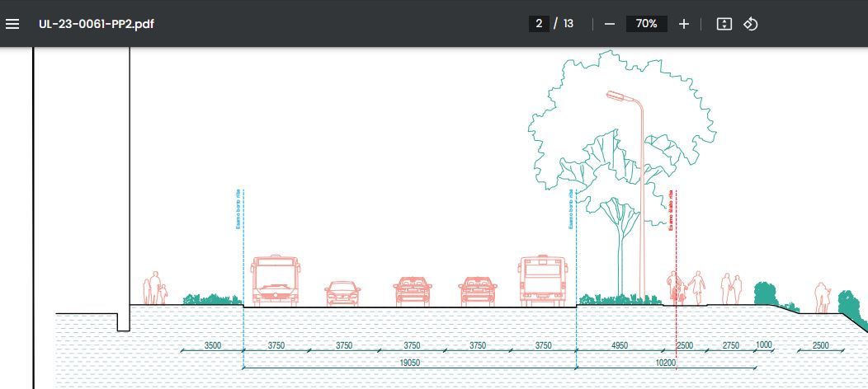The image size is (868, 389).
Task: Rotate the document counterclockwise
Action: (750, 23)
